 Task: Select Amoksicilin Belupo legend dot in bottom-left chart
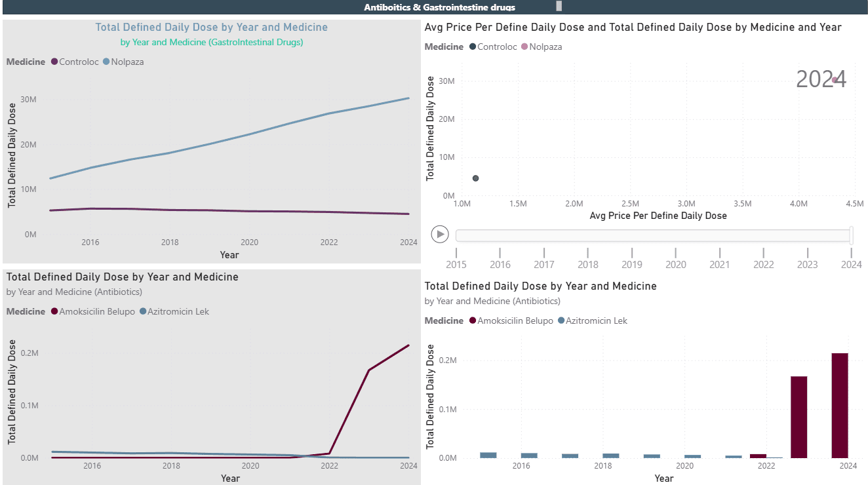tap(55, 311)
